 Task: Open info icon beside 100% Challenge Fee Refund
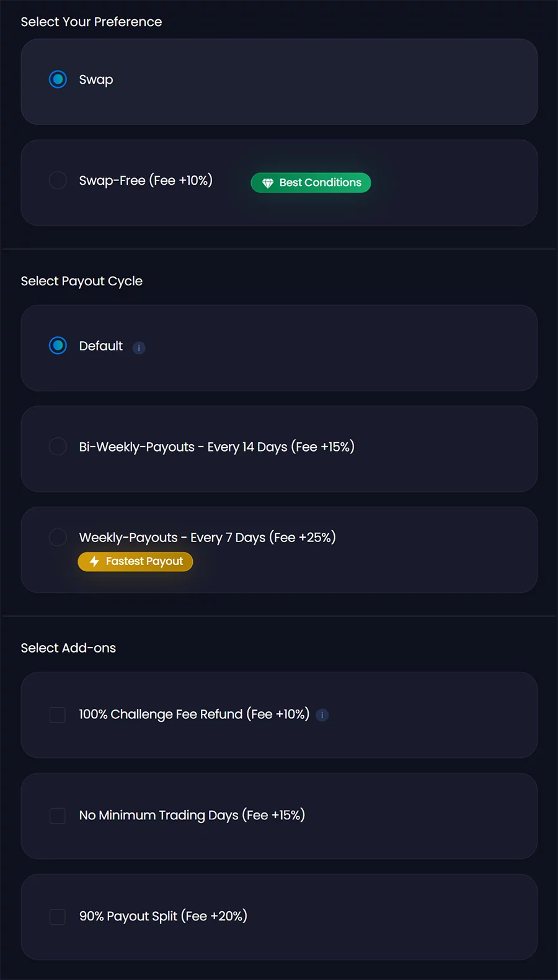pos(322,715)
